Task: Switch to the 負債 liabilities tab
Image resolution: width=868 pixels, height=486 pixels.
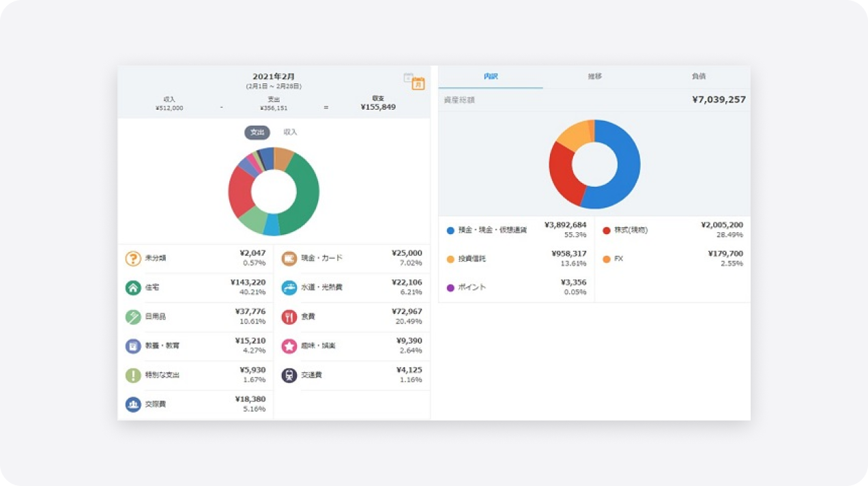Action: (698, 76)
